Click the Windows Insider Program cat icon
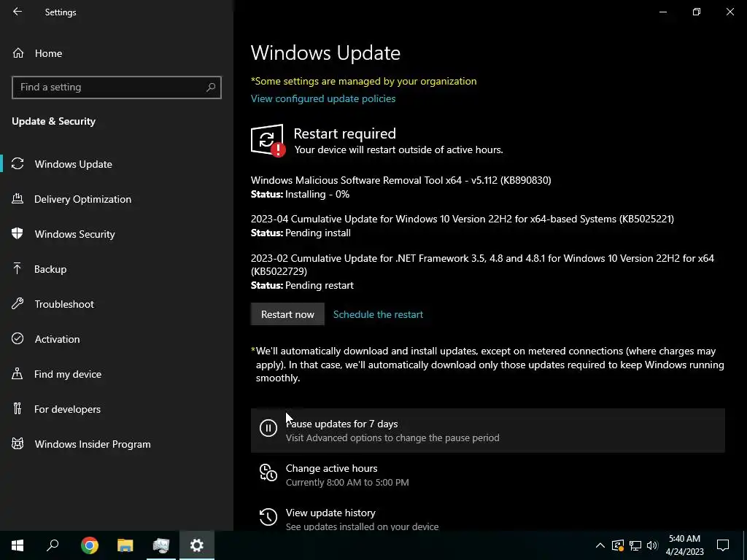This screenshot has height=560, width=747. 18,444
